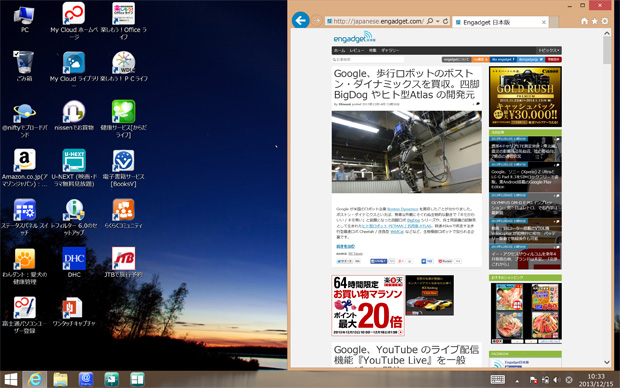Click the 64-hour shopping marathon ad
The image size is (620, 388).
(368, 306)
